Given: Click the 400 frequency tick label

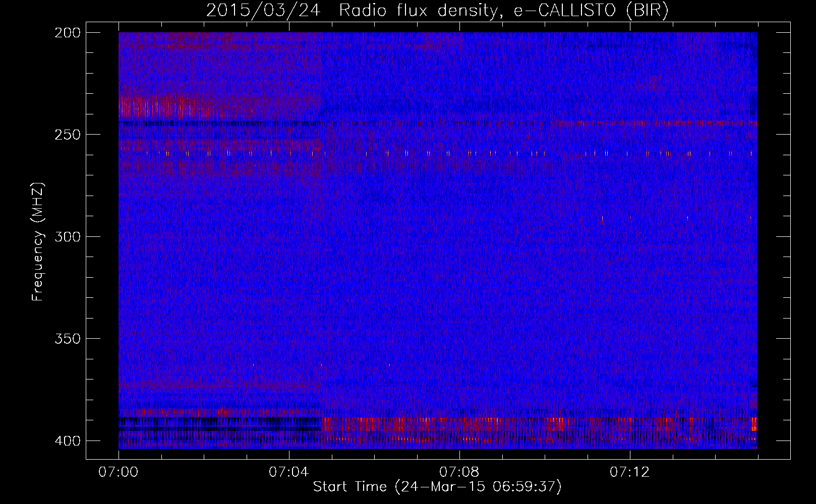Looking at the screenshot, I should [67, 441].
